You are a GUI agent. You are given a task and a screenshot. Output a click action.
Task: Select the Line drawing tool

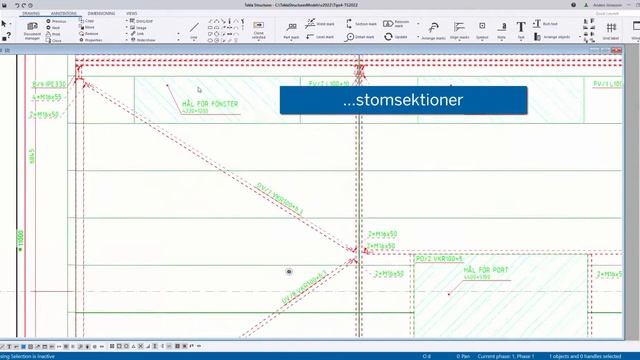(x=194, y=31)
